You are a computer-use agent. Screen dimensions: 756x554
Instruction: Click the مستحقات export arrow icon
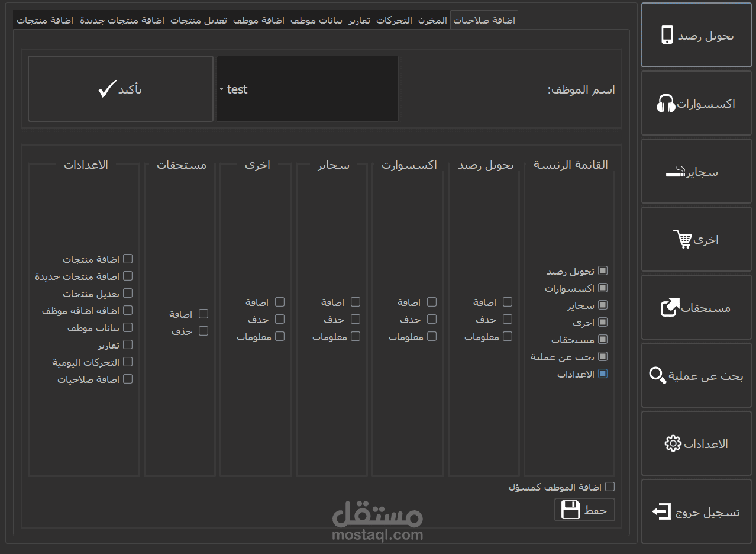670,307
